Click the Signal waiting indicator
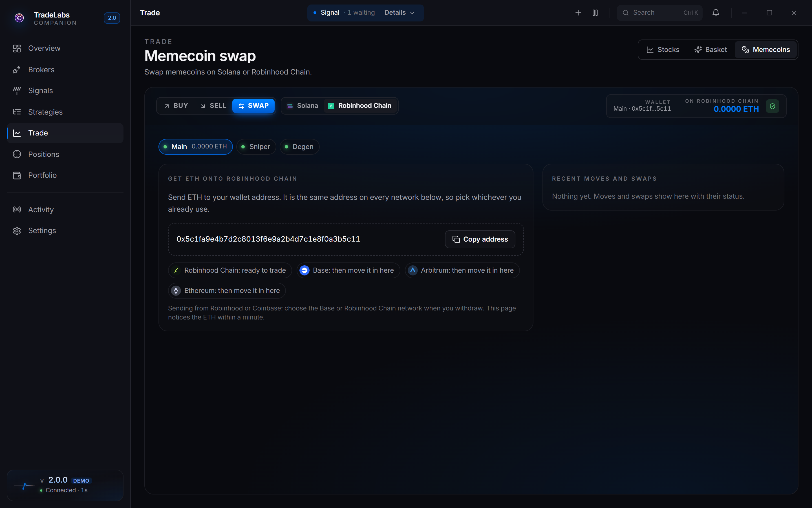This screenshot has width=812, height=508. (344, 13)
